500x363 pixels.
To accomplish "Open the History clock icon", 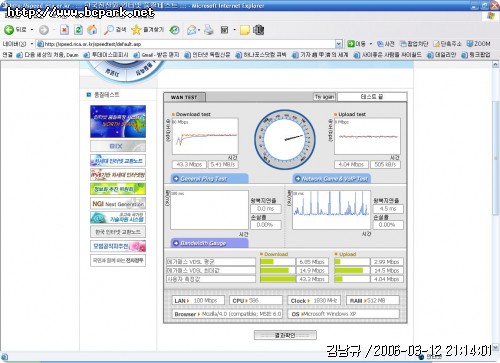I will [x=174, y=30].
